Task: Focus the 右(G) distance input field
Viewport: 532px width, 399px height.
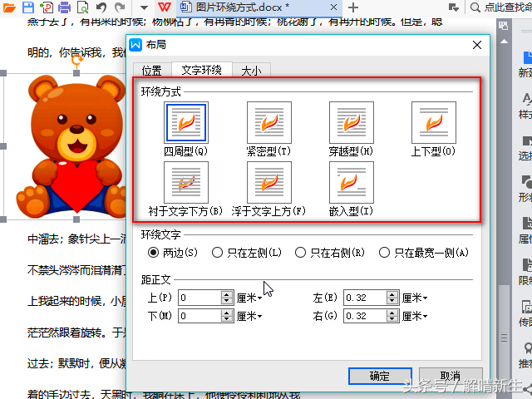Action: tap(365, 316)
